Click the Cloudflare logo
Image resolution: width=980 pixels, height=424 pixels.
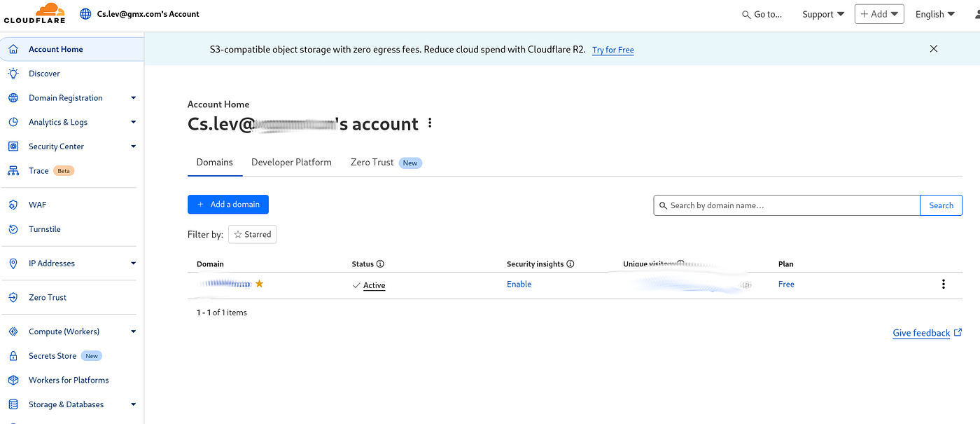(x=35, y=13)
